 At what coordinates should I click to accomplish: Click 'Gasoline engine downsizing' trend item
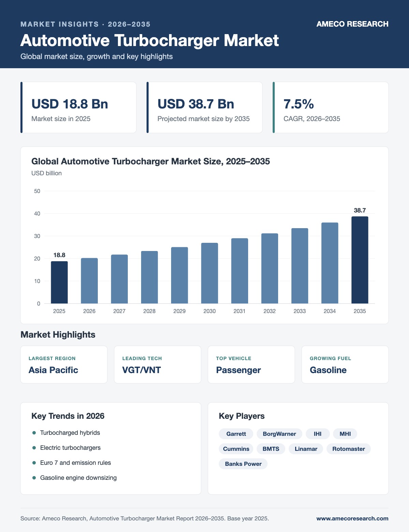coord(78,478)
